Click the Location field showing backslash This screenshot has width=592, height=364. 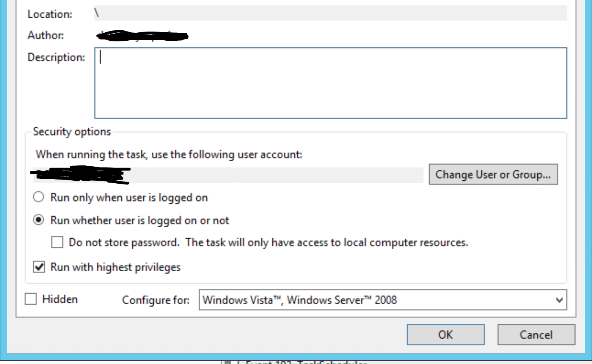[330, 14]
